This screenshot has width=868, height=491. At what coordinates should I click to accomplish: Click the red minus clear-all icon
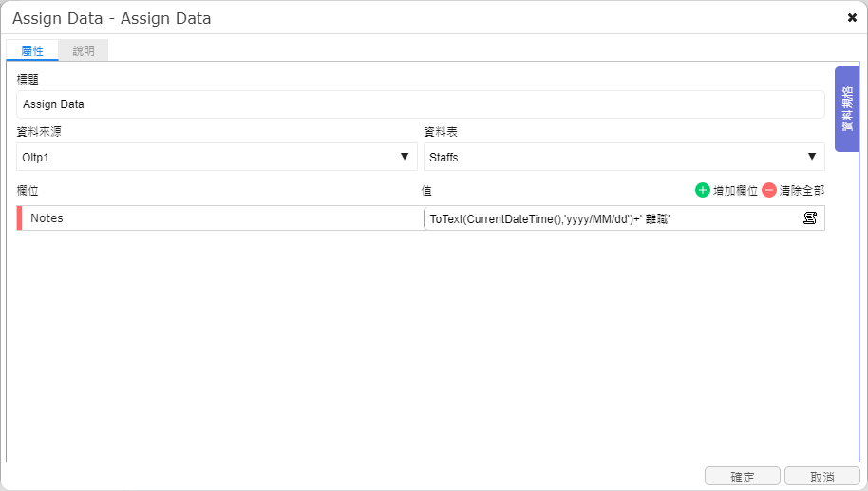pyautogui.click(x=769, y=191)
